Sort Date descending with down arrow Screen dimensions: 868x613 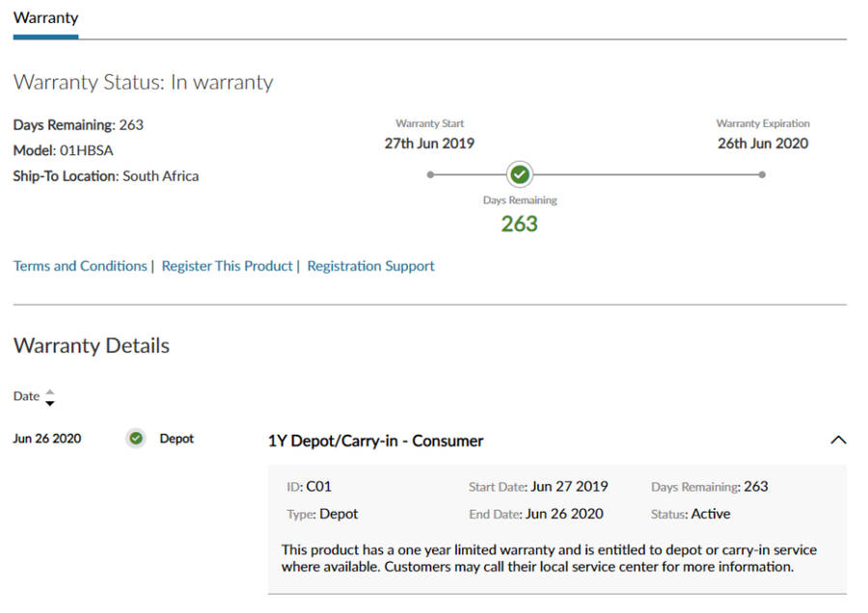point(50,402)
